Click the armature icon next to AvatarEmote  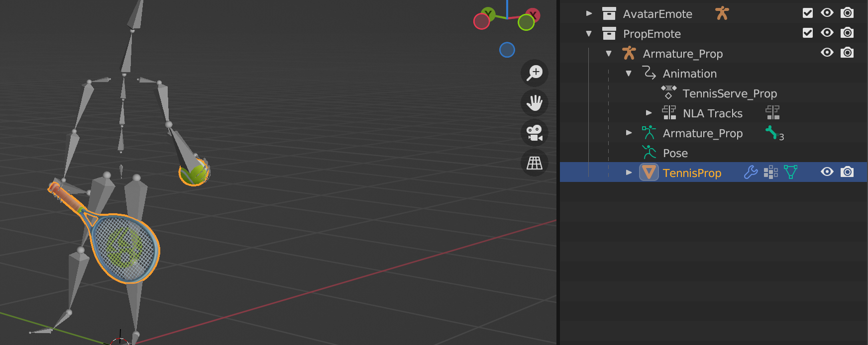(x=722, y=13)
